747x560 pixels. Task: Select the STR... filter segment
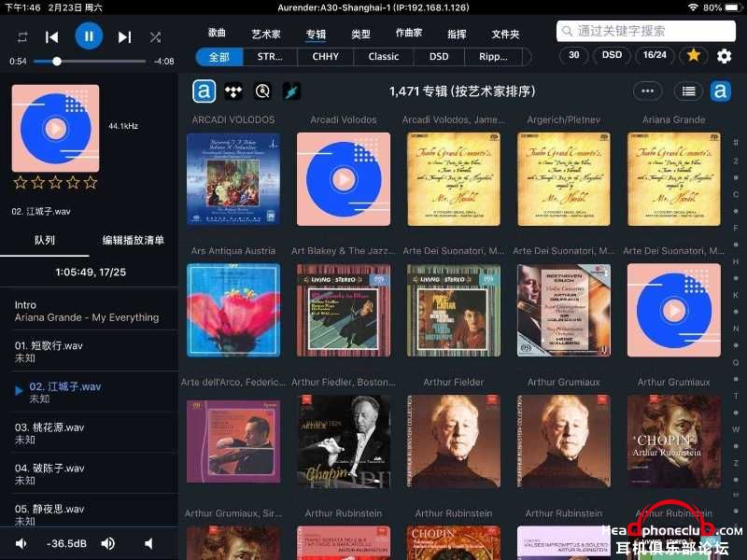[270, 57]
